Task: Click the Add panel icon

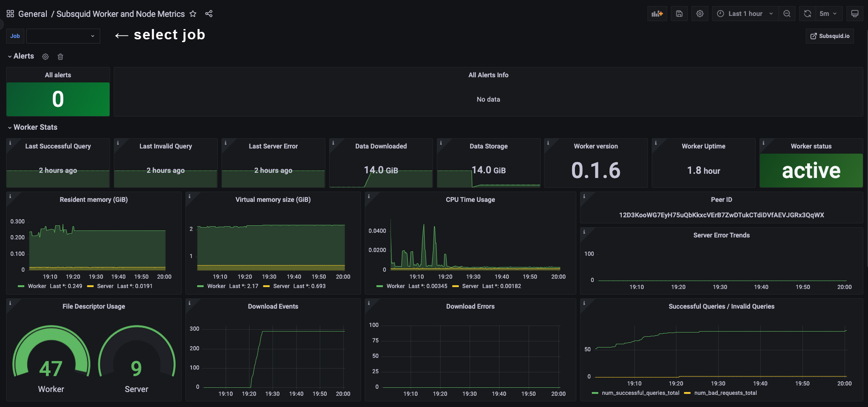Action: 657,14
